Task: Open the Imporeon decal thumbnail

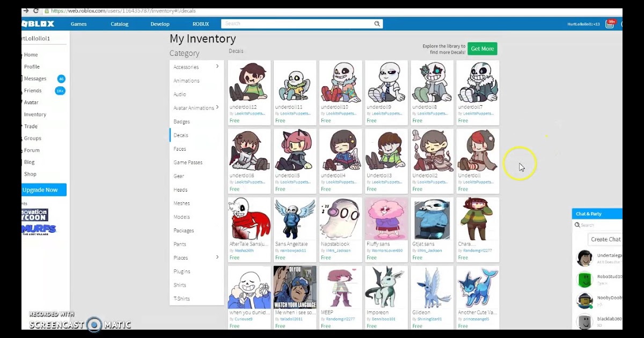Action: pos(386,288)
